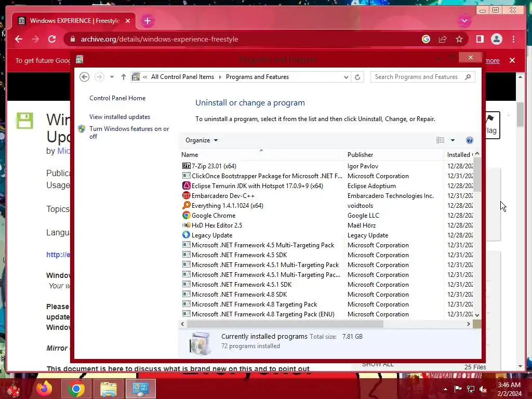Open the network tray icon
The width and height of the screenshot is (532, 399).
pos(471,389)
